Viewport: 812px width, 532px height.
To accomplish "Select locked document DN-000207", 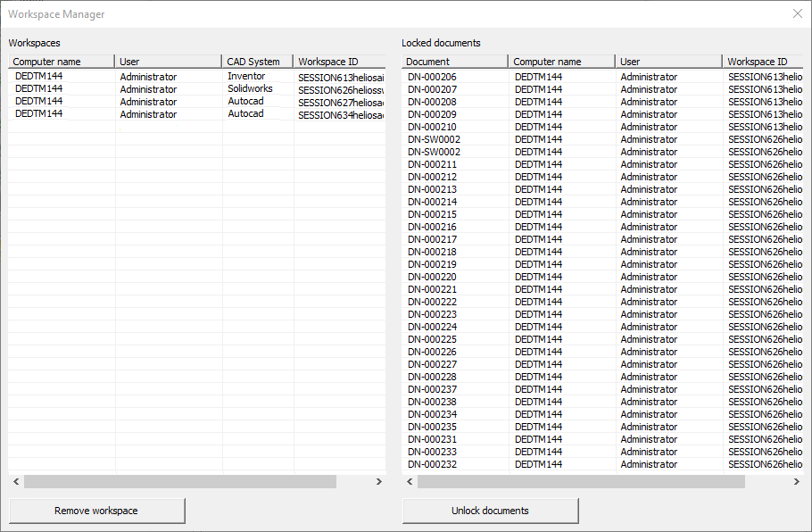I will coord(603,89).
